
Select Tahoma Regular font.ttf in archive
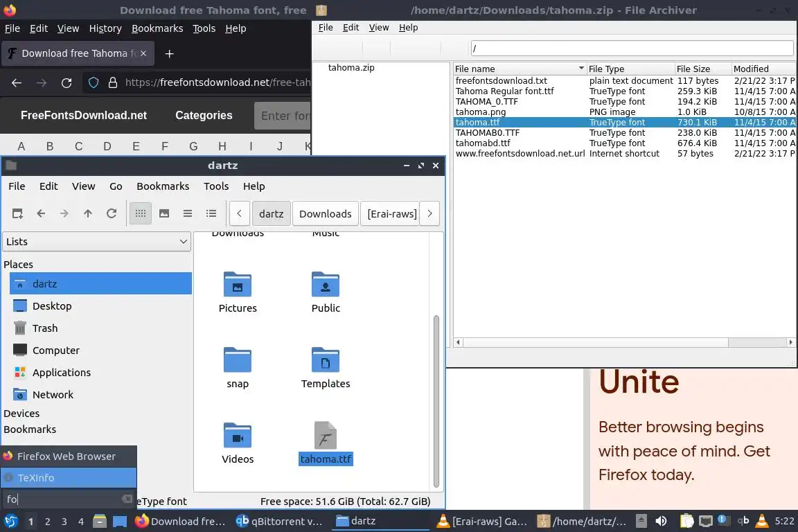tap(505, 91)
